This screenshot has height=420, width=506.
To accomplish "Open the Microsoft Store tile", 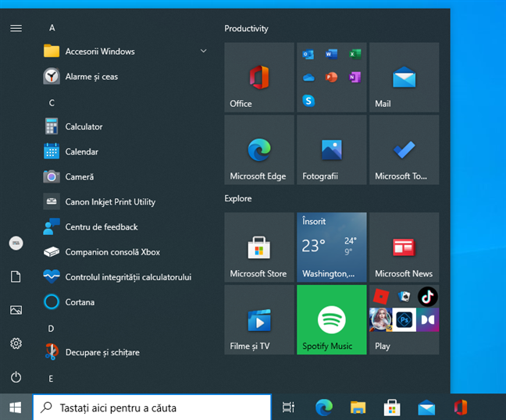I will point(258,247).
